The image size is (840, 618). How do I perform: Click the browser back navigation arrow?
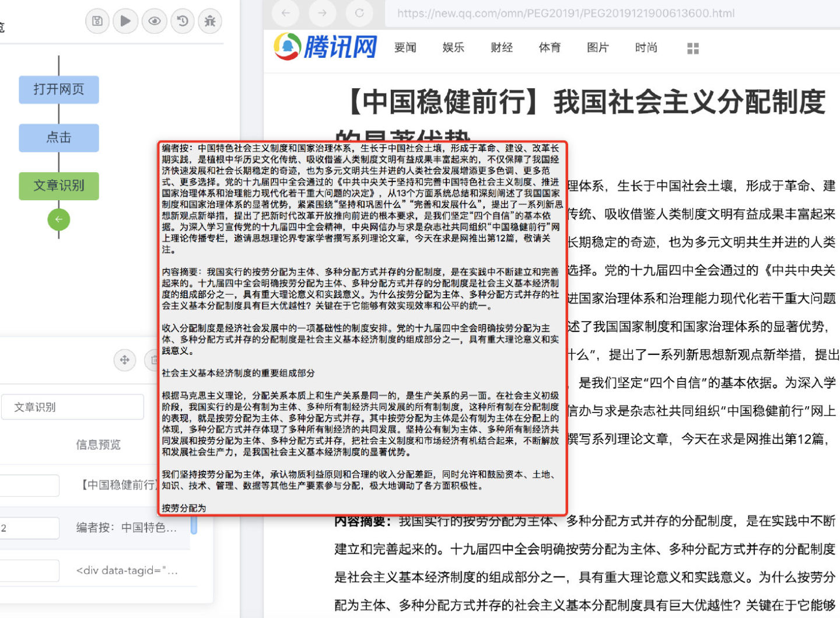(285, 13)
